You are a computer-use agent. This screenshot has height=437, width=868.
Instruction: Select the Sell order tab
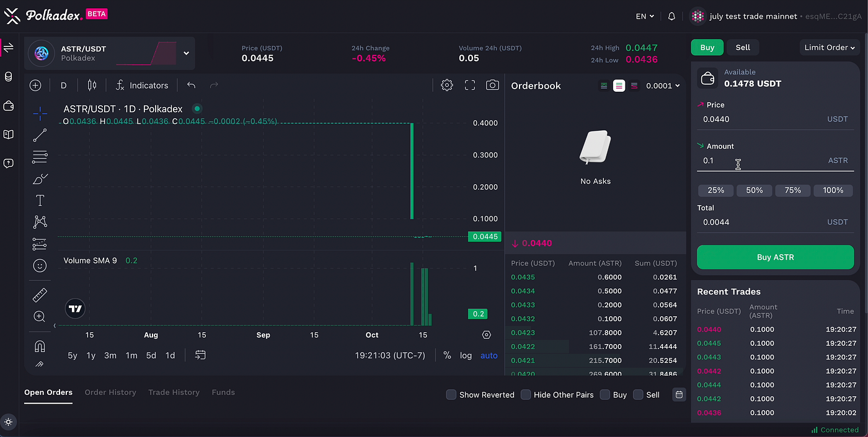tap(743, 47)
